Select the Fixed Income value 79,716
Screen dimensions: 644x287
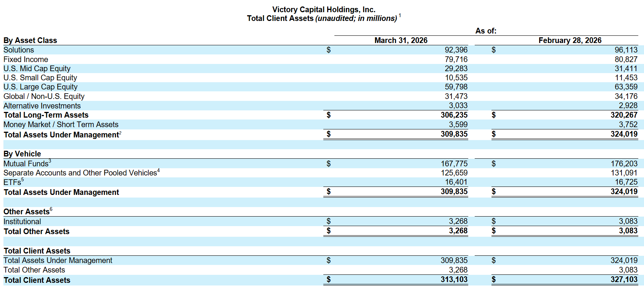click(456, 59)
